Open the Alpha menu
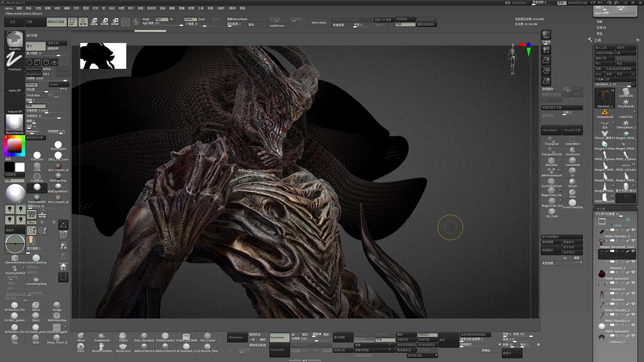Screen dimensions: 644x362 click(9, 8)
